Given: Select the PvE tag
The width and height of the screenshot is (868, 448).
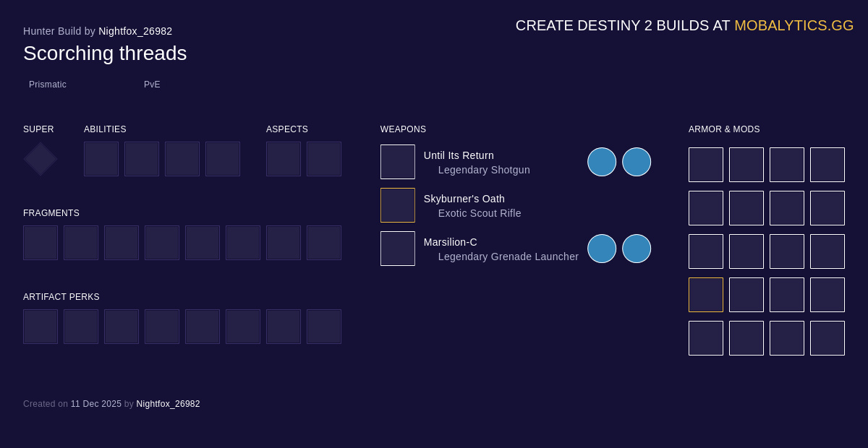Looking at the screenshot, I should point(152,85).
